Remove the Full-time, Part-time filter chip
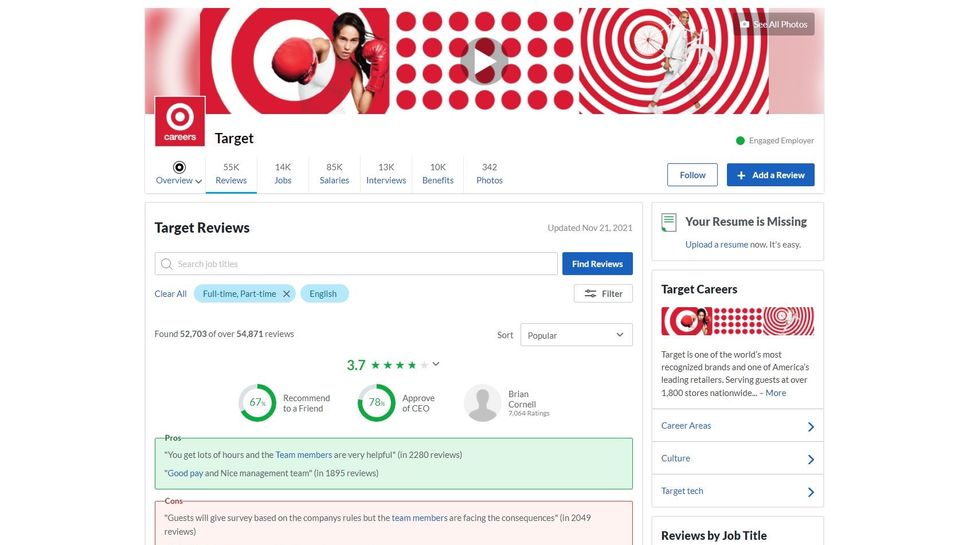This screenshot has height=545, width=970. [x=286, y=294]
